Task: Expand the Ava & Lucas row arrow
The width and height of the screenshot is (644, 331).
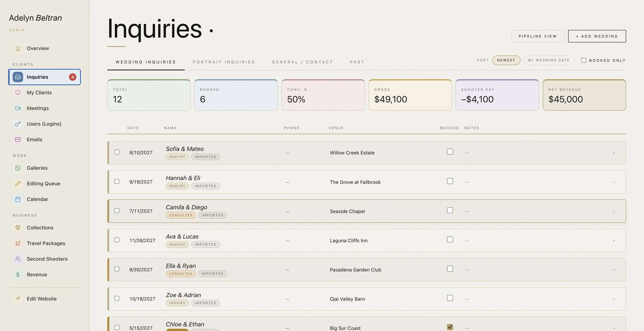Action: 614,241
